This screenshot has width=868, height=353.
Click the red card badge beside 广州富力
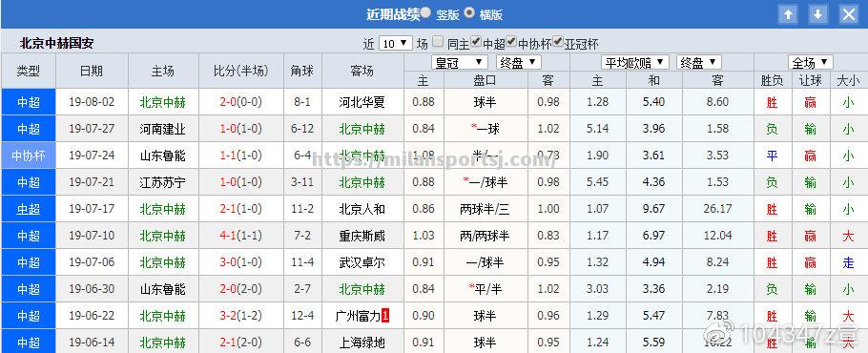[385, 316]
